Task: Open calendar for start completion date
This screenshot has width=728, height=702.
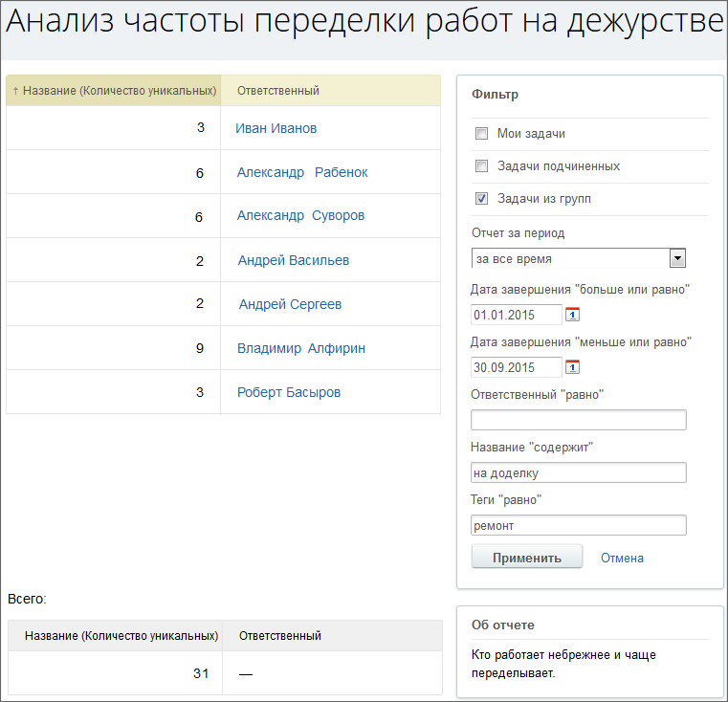Action: 572,315
